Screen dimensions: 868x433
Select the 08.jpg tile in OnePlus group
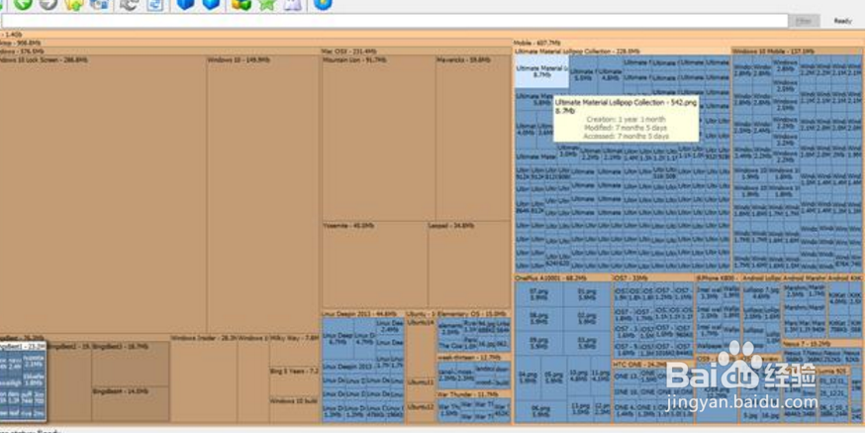click(x=539, y=319)
